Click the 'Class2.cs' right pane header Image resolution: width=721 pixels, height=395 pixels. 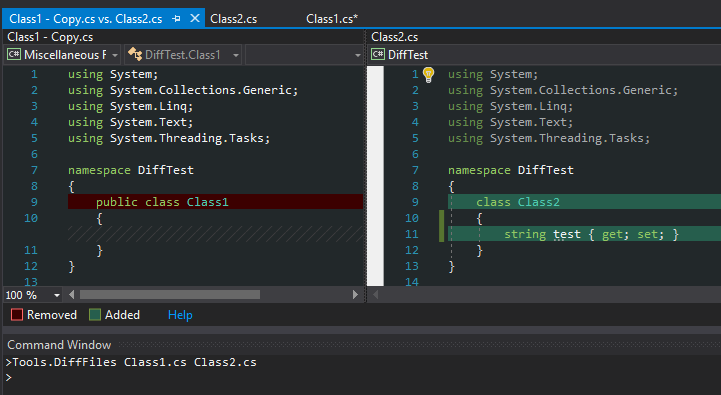pyautogui.click(x=395, y=37)
